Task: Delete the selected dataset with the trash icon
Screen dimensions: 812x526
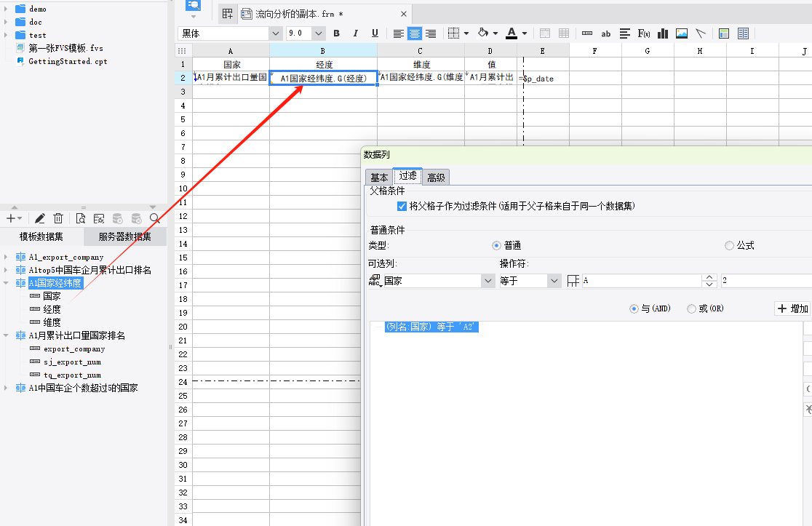Action: coord(58,218)
